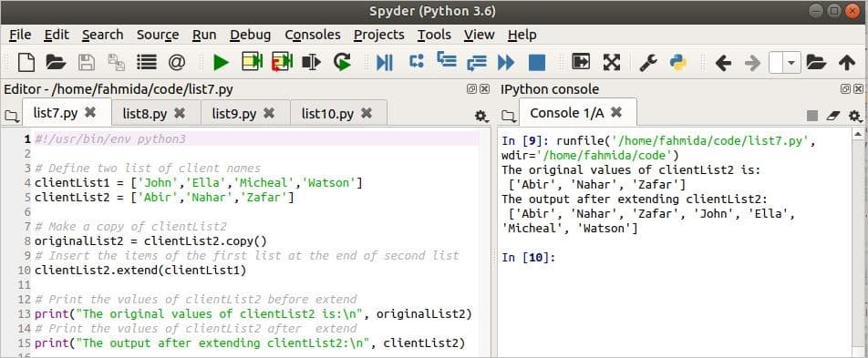868x358 pixels.
Task: Stop debugging blue square icon
Action: click(x=537, y=63)
